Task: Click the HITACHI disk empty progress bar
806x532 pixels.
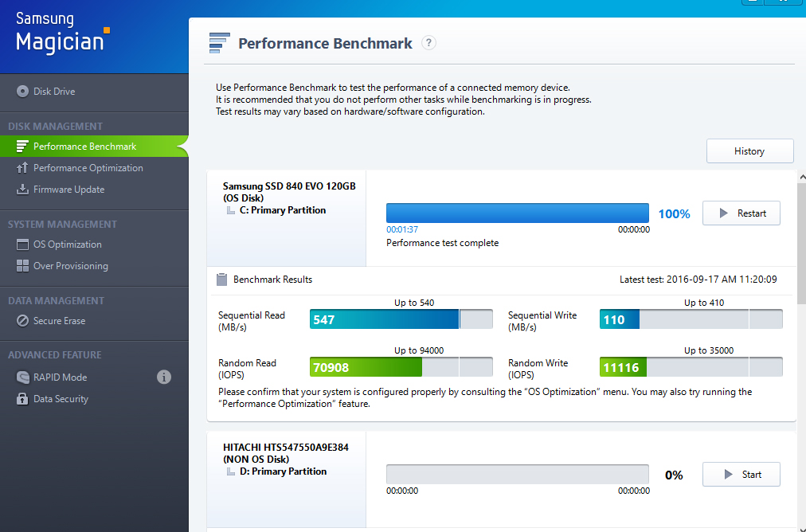Action: click(x=517, y=475)
